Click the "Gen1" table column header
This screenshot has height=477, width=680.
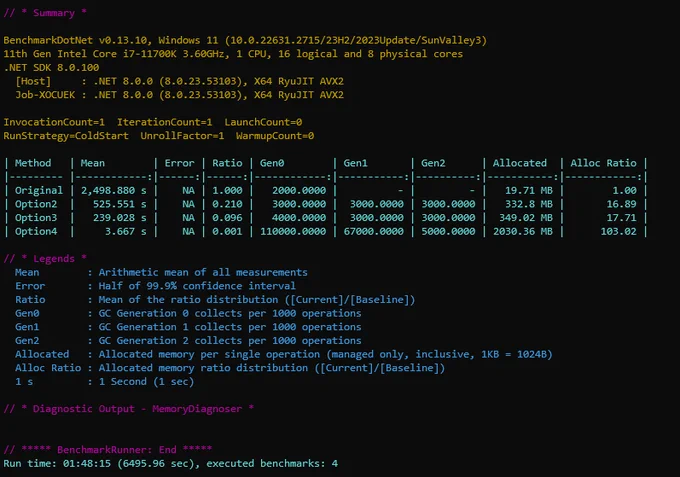coord(356,163)
